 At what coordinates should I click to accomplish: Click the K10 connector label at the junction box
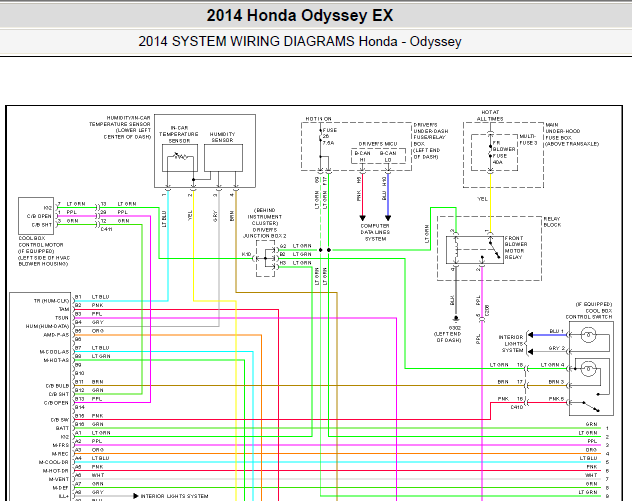[246, 254]
